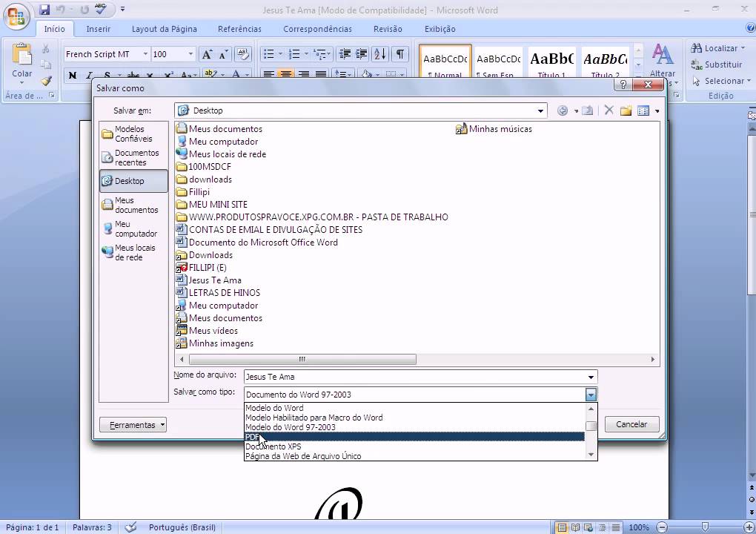Viewport: 756px width, 534px height.
Task: Select the downloads folder in file list
Action: (x=204, y=179)
